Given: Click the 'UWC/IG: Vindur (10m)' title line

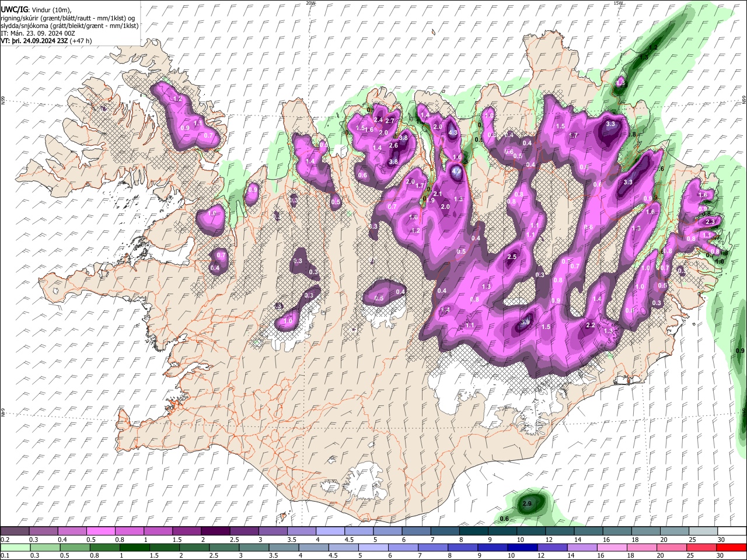Looking at the screenshot, I should pos(36,10).
